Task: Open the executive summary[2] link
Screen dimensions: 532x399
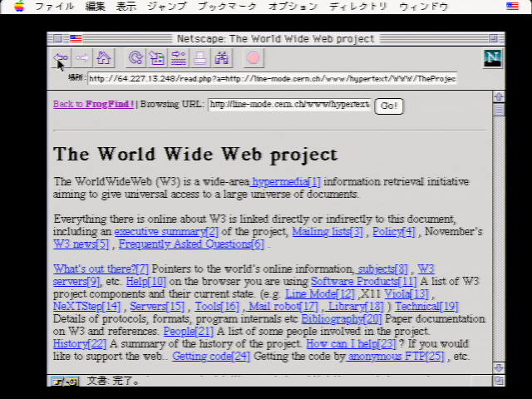Action: [166, 232]
